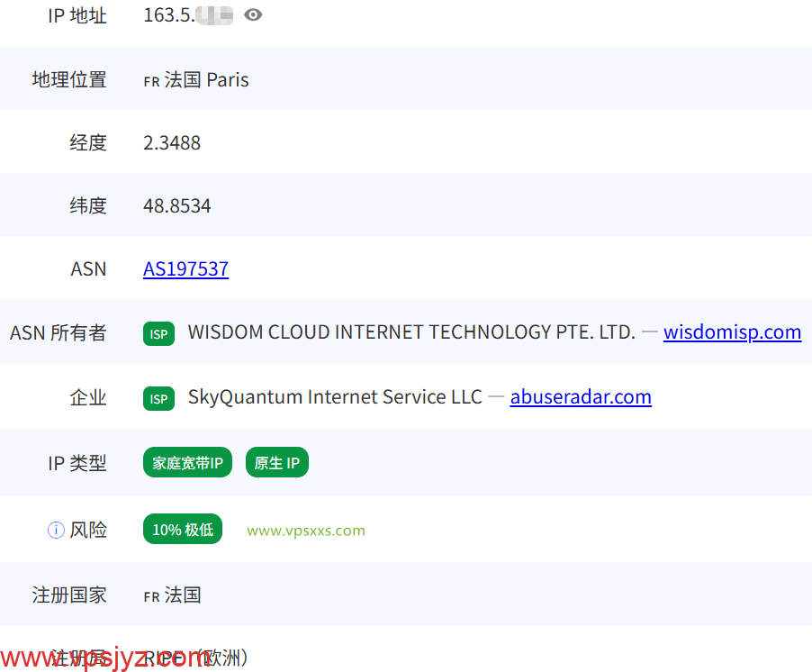
Task: Click the ISP badge beside WISDOM CLOUD
Action: coord(158,333)
